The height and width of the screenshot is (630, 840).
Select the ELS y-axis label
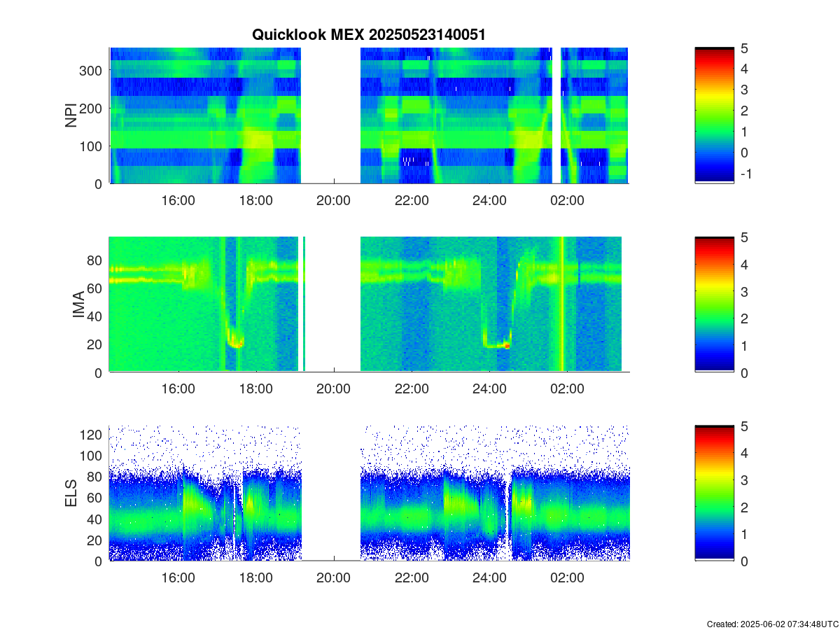click(71, 493)
